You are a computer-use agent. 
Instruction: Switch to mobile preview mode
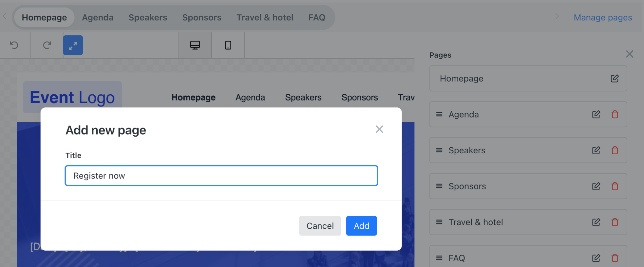tap(228, 45)
